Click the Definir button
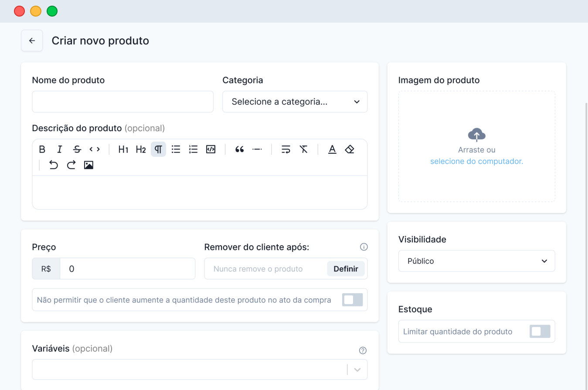The width and height of the screenshot is (588, 390). pos(346,269)
